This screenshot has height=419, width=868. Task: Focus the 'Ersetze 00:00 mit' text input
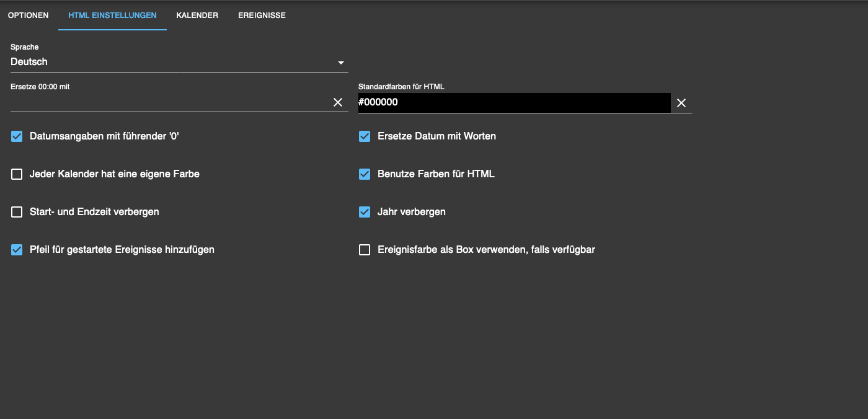point(167,102)
